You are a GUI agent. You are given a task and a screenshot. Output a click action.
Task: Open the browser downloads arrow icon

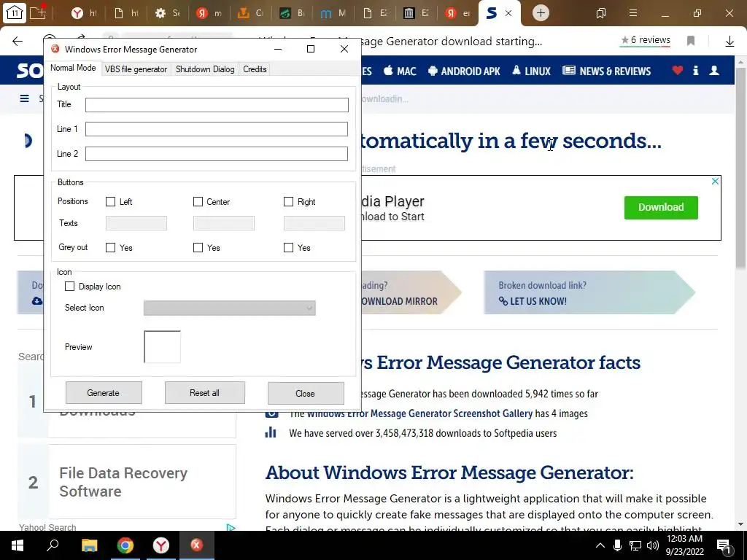point(729,42)
